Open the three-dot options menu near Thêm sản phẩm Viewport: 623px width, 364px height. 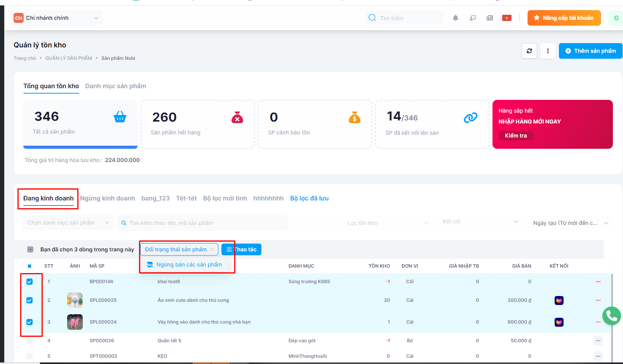pyautogui.click(x=548, y=51)
